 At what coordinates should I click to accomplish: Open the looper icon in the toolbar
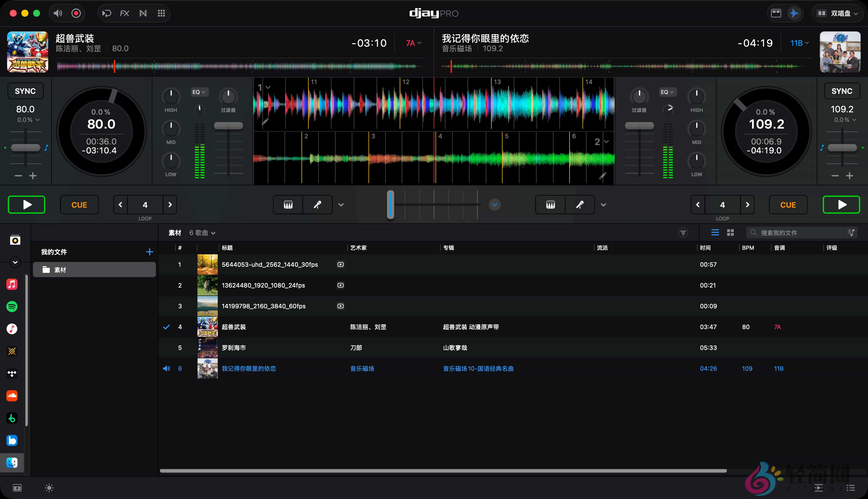coord(106,13)
